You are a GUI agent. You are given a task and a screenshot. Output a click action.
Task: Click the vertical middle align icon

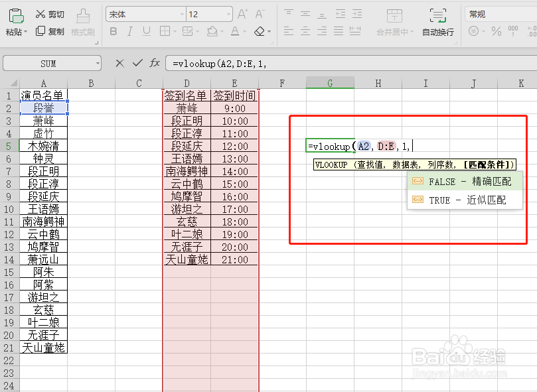tap(305, 14)
